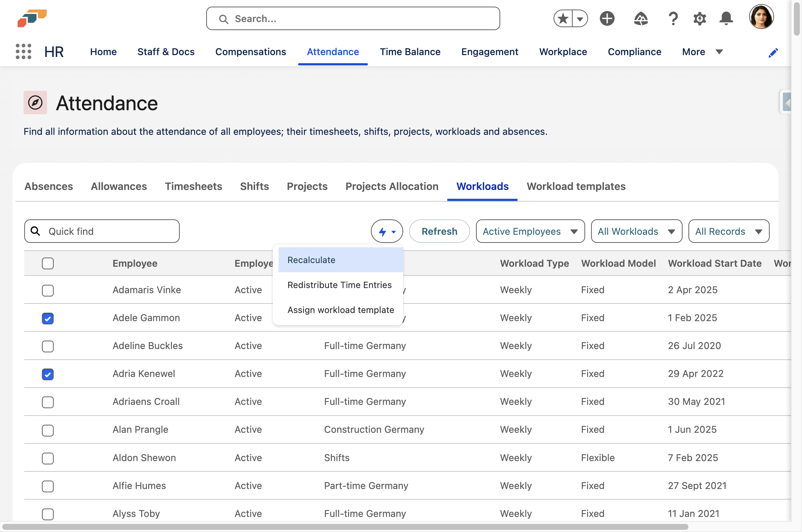Expand the Active Employees filter dropdown

click(530, 231)
